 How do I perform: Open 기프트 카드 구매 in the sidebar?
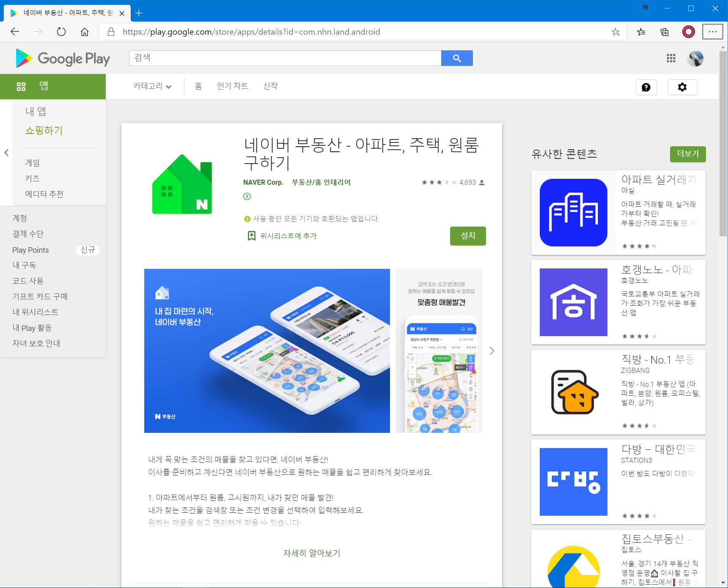pyautogui.click(x=40, y=296)
